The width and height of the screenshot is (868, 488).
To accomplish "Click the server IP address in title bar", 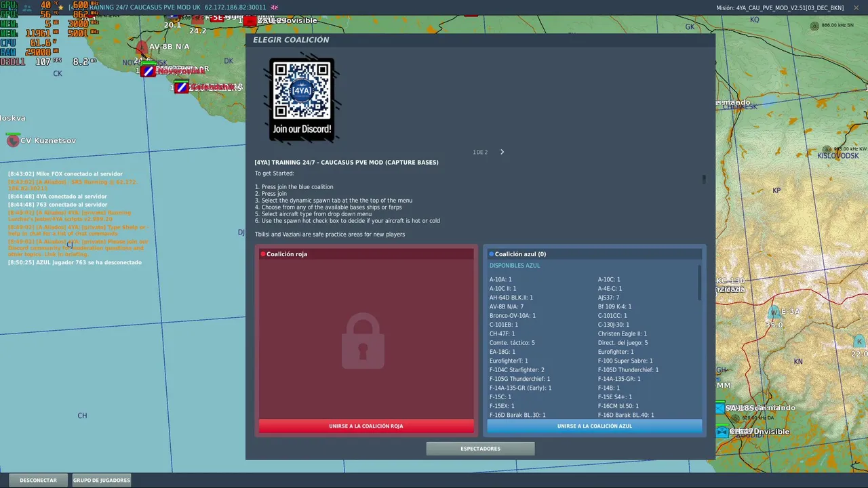I will (x=235, y=7).
